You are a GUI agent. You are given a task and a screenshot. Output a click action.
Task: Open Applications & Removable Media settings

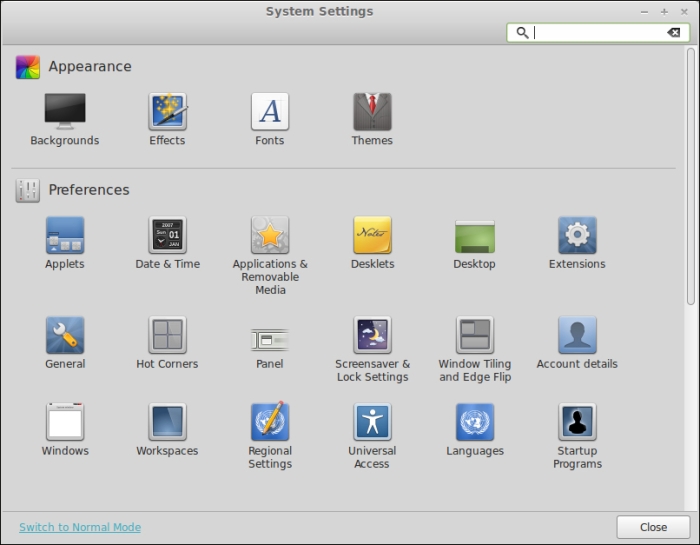pyautogui.click(x=270, y=255)
